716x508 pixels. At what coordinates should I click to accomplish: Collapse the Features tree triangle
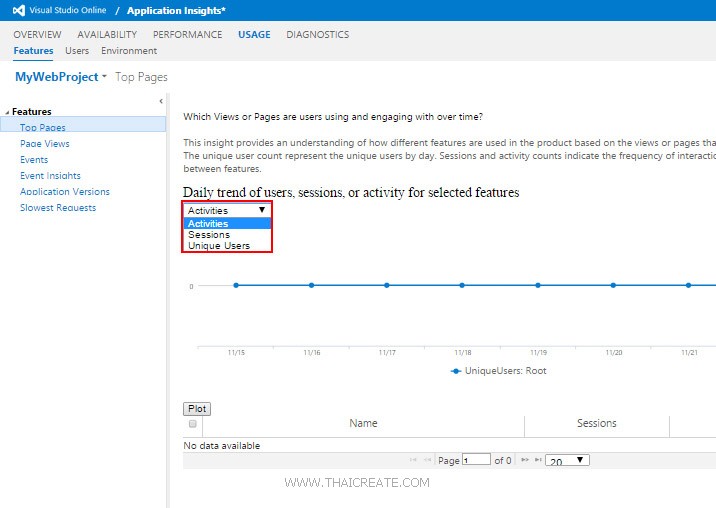click(x=7, y=112)
